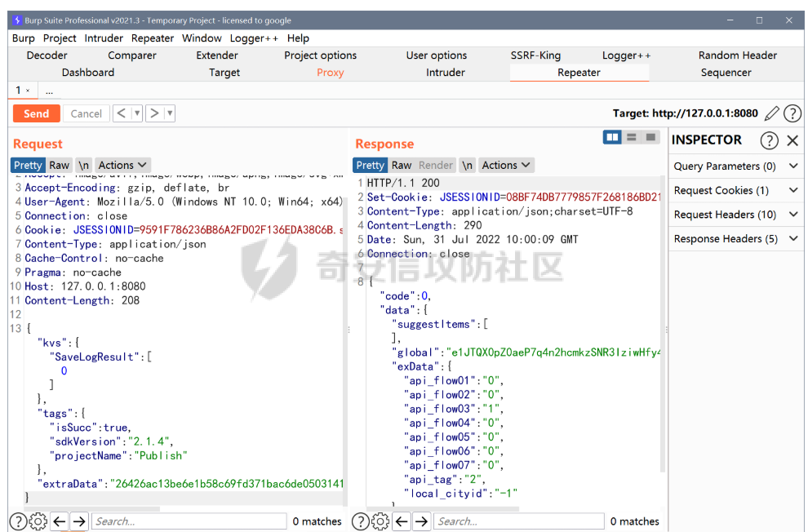Expand Query Parameters (0) section
Image resolution: width=808 pixels, height=532 pixels.
point(736,166)
